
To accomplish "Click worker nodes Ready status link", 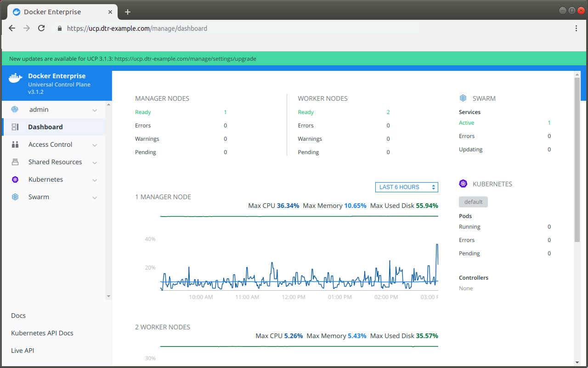I will [x=305, y=112].
